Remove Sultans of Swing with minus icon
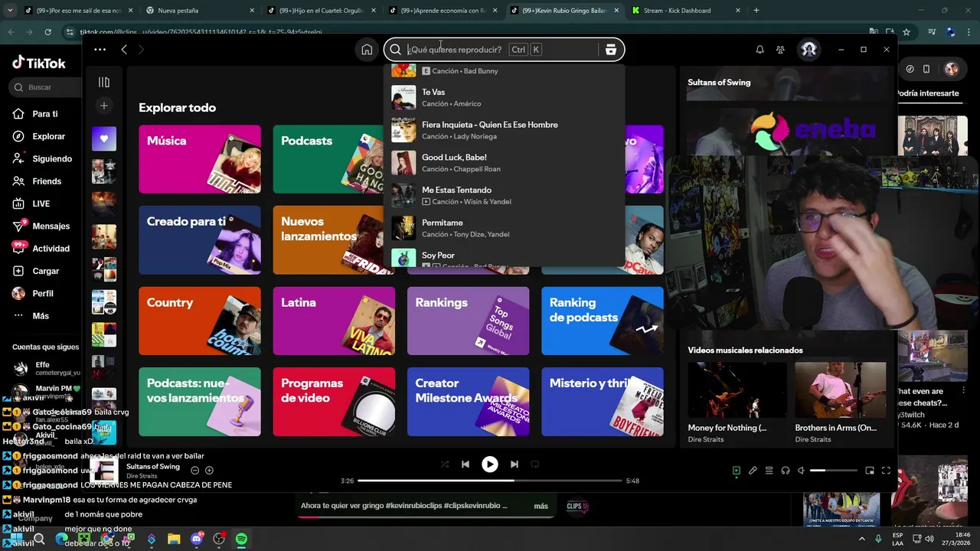 pos(194,471)
